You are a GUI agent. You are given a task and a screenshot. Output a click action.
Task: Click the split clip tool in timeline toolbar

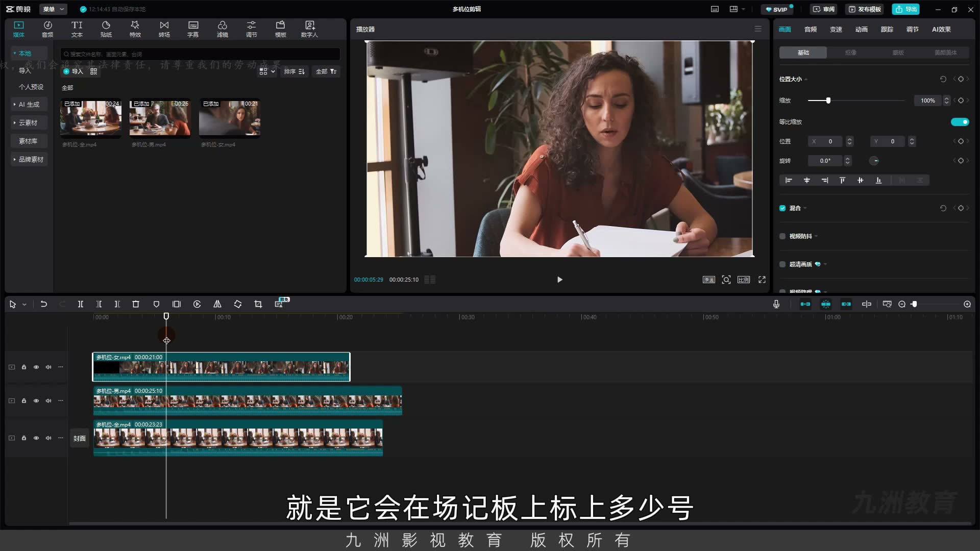coord(80,304)
